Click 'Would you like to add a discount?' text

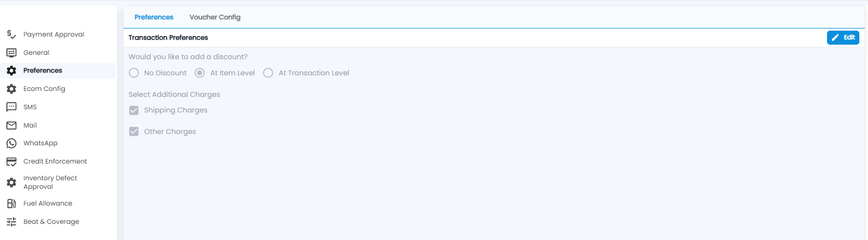188,57
